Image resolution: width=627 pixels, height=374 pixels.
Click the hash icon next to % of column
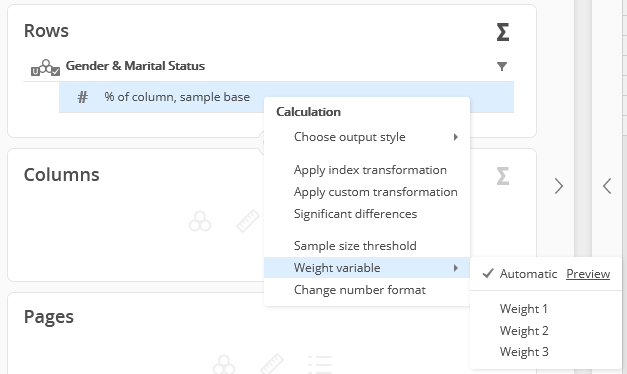click(82, 97)
